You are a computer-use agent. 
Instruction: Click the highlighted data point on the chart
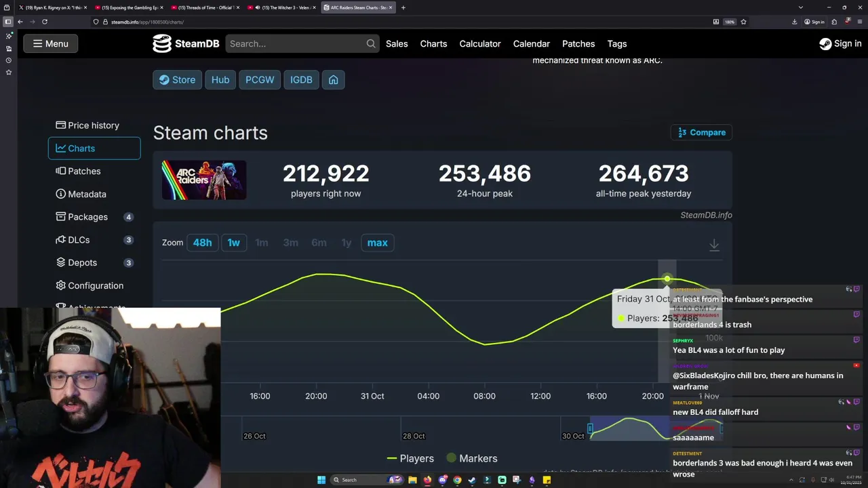coord(667,279)
